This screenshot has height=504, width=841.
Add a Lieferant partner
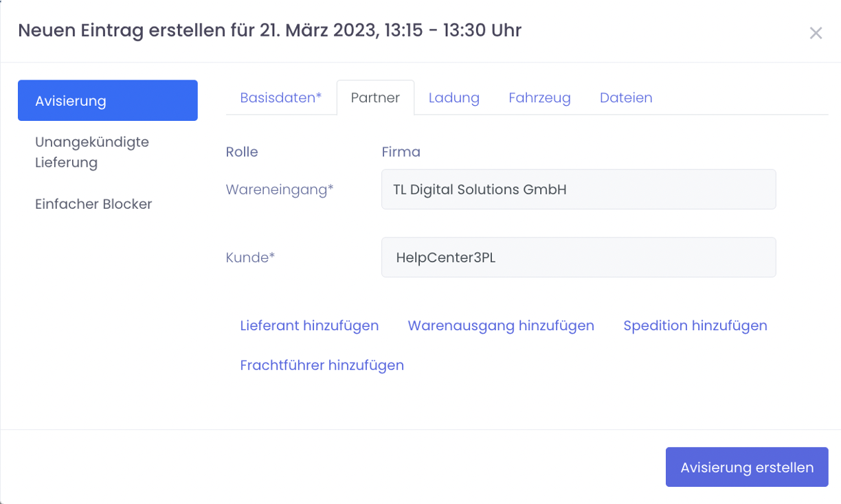click(309, 325)
